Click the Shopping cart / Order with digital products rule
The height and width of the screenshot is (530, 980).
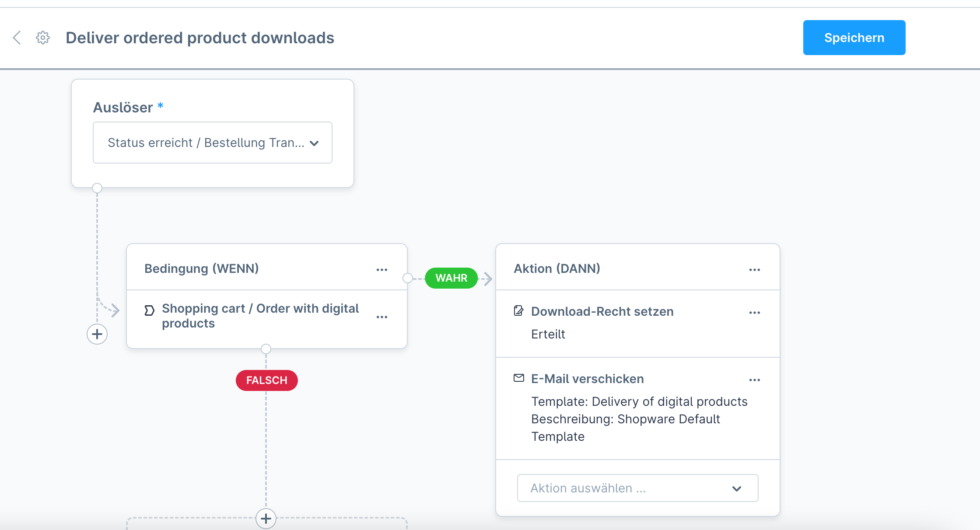(260, 316)
